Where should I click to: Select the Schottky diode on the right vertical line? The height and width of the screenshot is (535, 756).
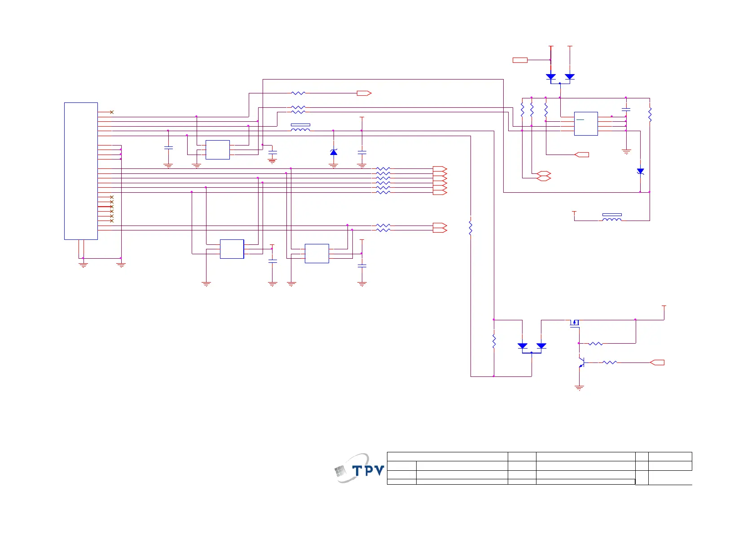[641, 172]
